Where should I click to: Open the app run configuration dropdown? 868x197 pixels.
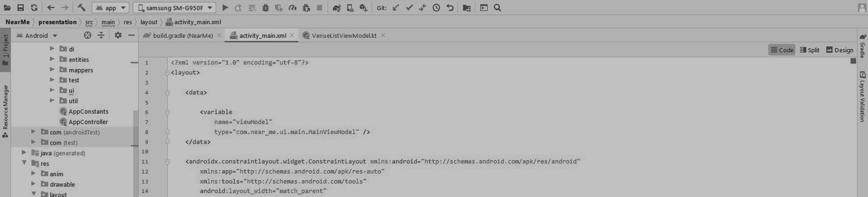coord(111,8)
